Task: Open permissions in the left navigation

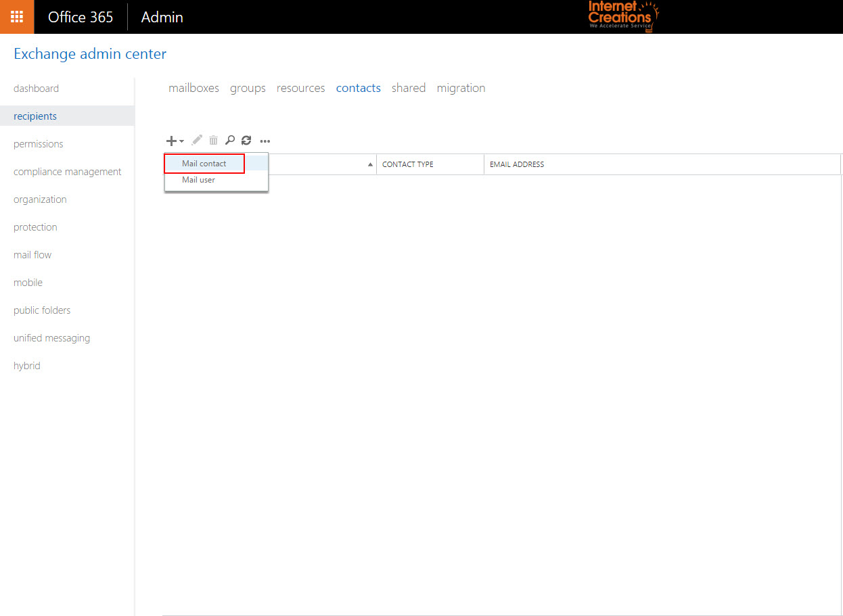Action: (39, 144)
